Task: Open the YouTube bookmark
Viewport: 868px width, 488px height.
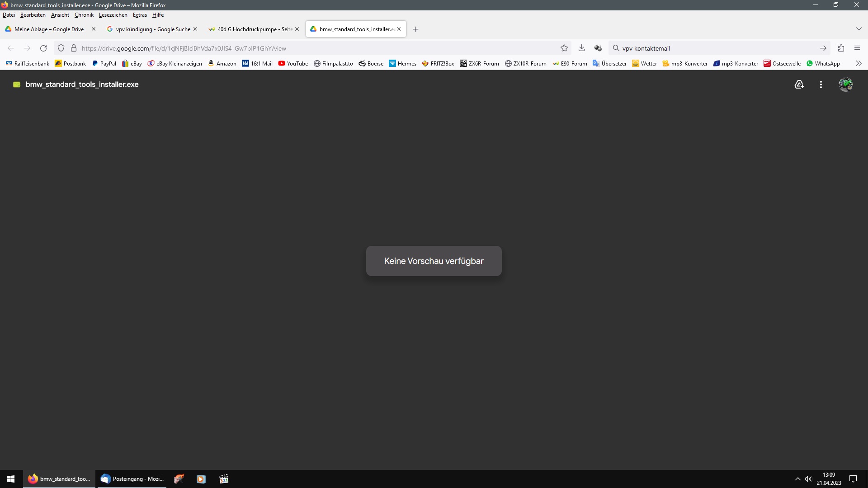Action: [x=293, y=64]
